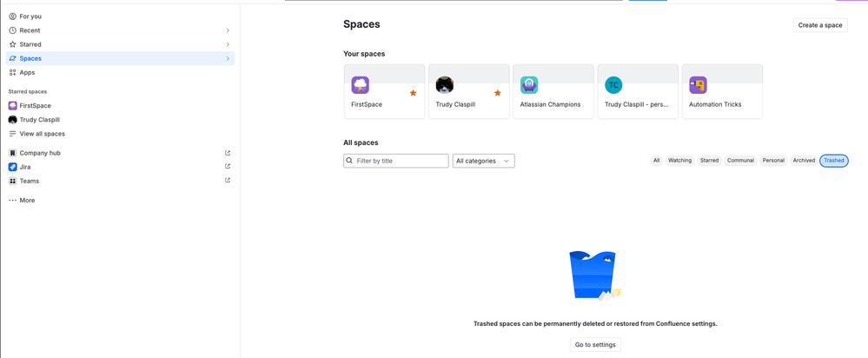Open the All categories dropdown
This screenshot has height=358, width=868.
(484, 161)
